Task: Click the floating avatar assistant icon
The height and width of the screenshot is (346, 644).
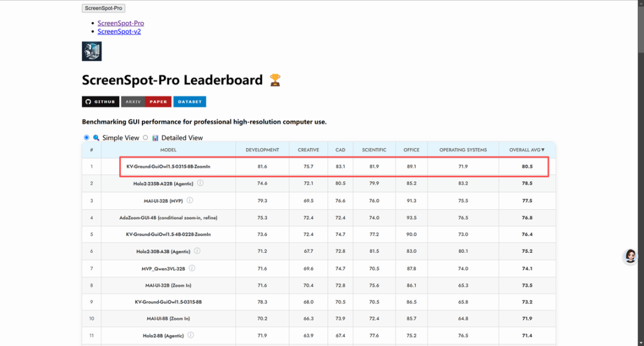Action: (630, 257)
